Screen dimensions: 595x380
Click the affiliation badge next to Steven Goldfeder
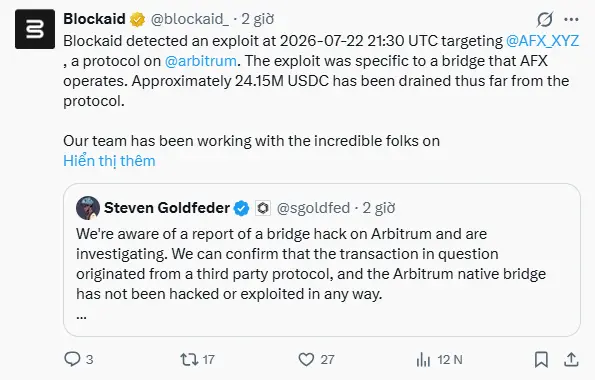point(263,208)
